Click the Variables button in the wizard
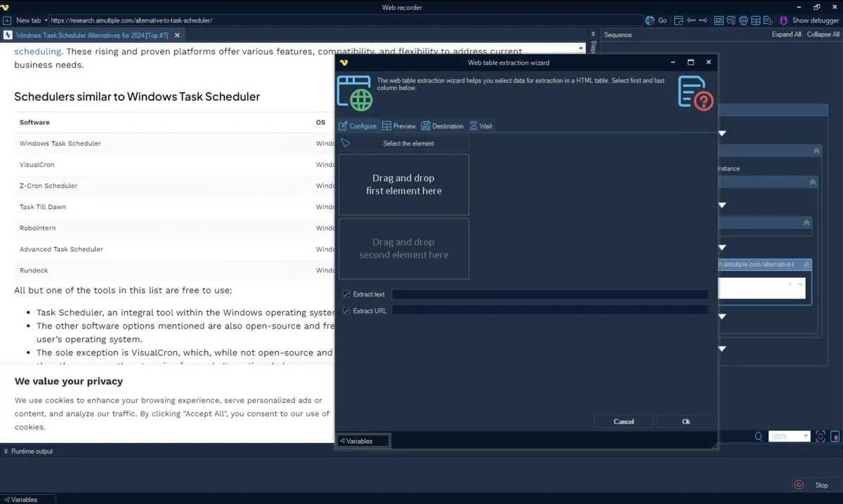This screenshot has height=504, width=843. 363,441
